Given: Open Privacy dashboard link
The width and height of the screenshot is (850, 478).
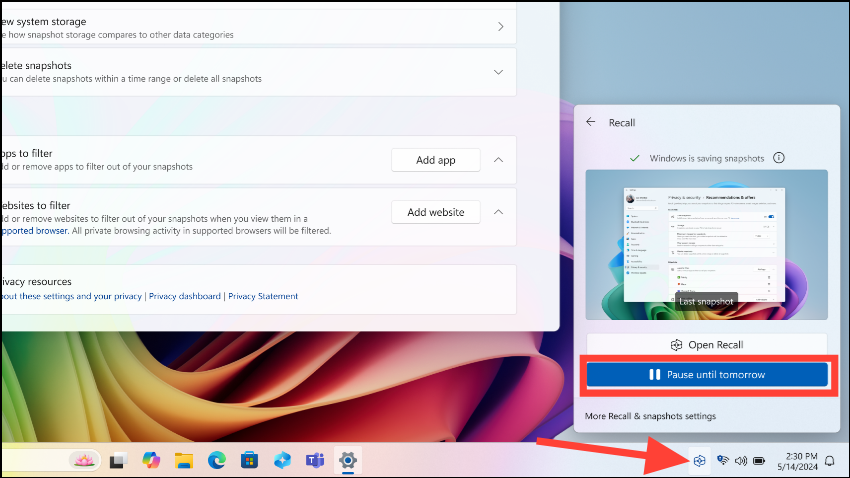Looking at the screenshot, I should click(x=185, y=296).
